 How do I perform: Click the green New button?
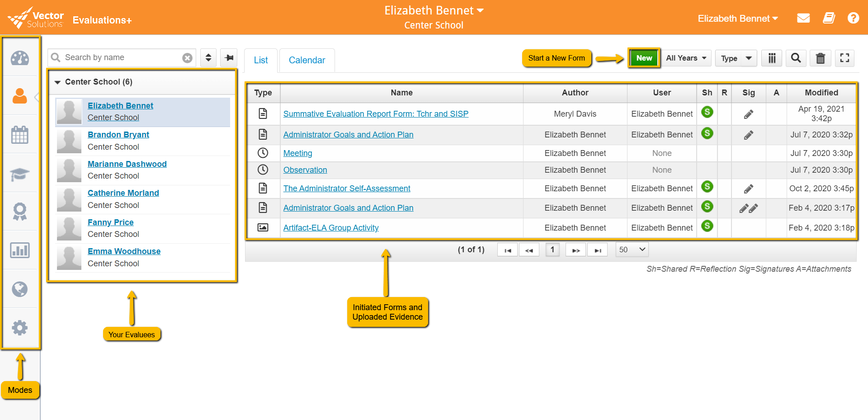tap(644, 58)
